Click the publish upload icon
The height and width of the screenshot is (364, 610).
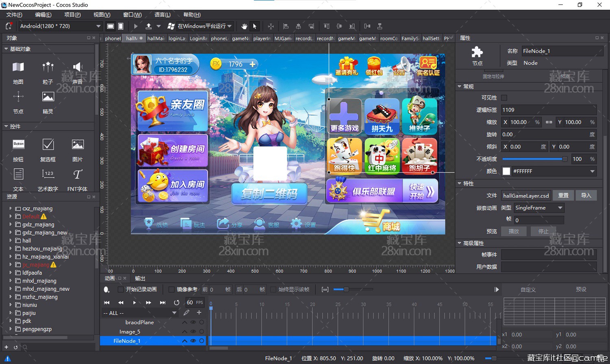[x=148, y=26]
